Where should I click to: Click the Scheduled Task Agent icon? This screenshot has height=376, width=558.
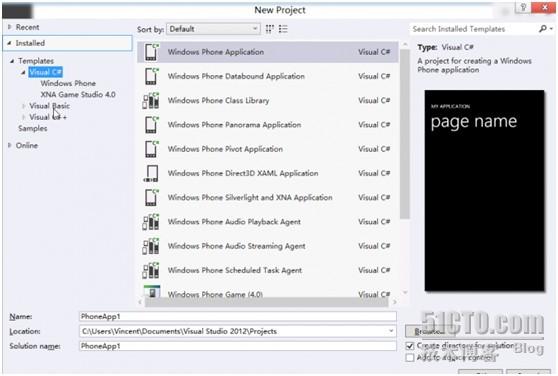click(x=151, y=270)
